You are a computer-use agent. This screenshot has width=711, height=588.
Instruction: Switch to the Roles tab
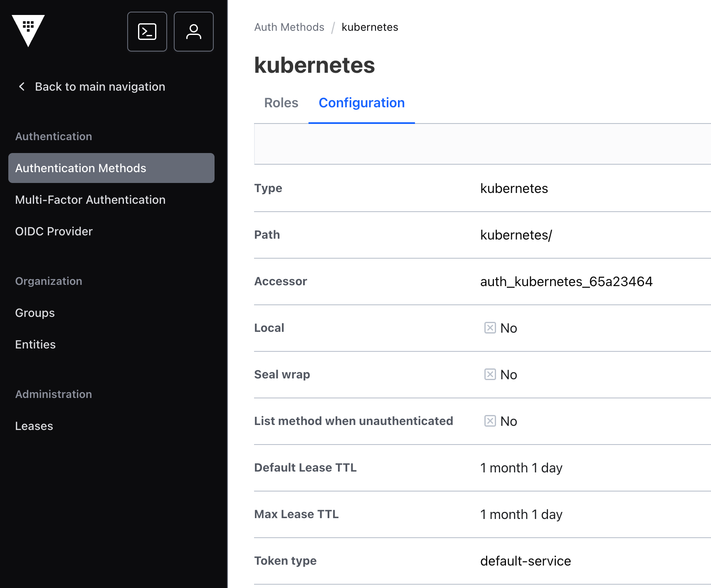point(281,103)
